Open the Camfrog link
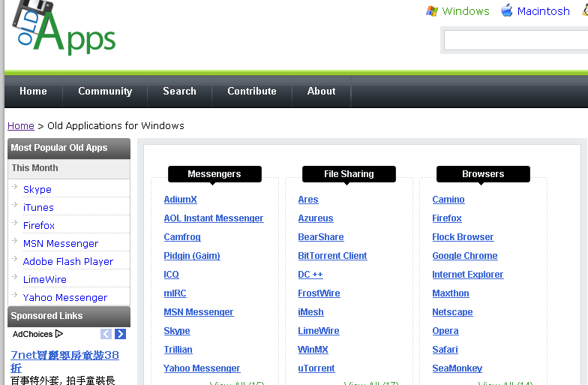Screen dimensions: 588x385 tap(182, 237)
